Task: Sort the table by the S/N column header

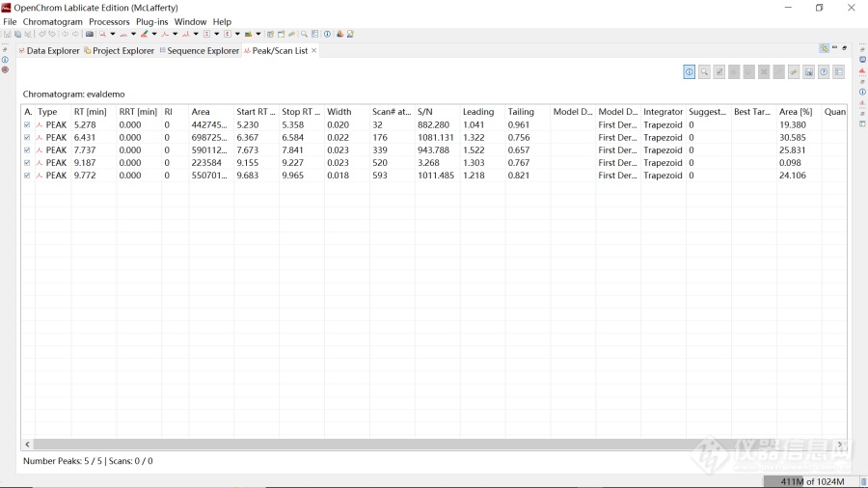Action: click(x=425, y=112)
